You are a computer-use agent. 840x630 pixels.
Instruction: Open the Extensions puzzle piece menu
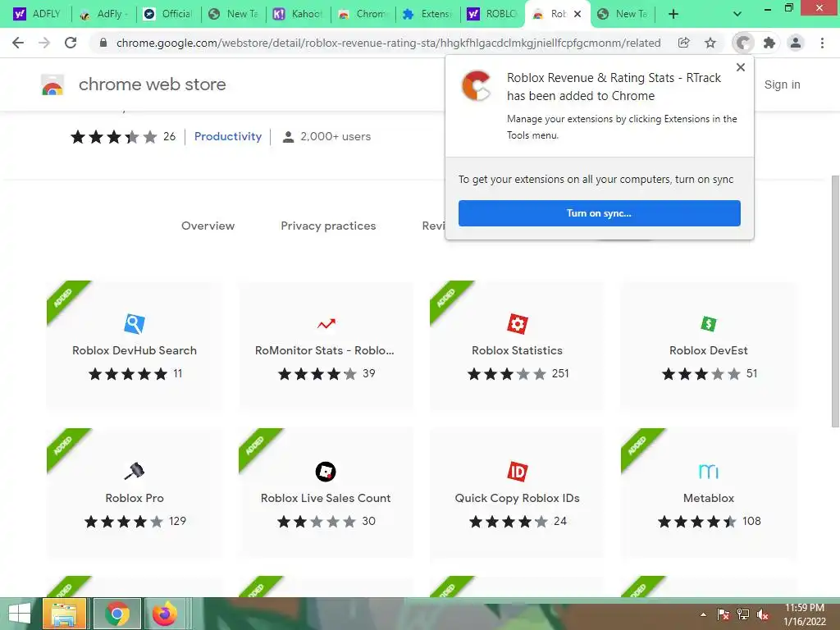point(769,43)
